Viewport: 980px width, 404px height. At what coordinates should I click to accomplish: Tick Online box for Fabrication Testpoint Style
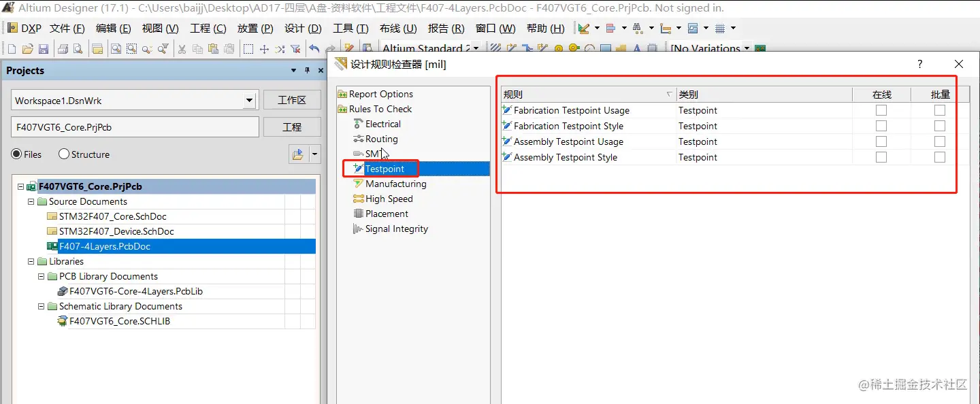(x=881, y=126)
